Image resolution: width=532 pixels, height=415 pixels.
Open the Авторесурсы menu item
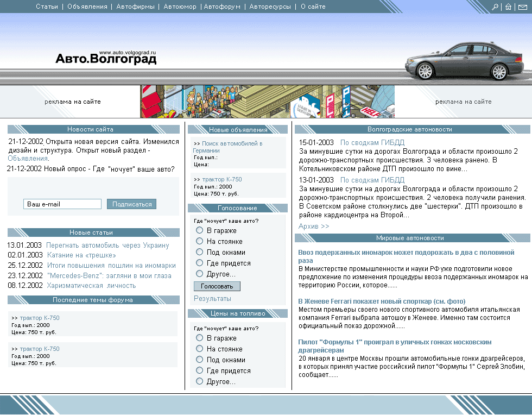coord(270,7)
